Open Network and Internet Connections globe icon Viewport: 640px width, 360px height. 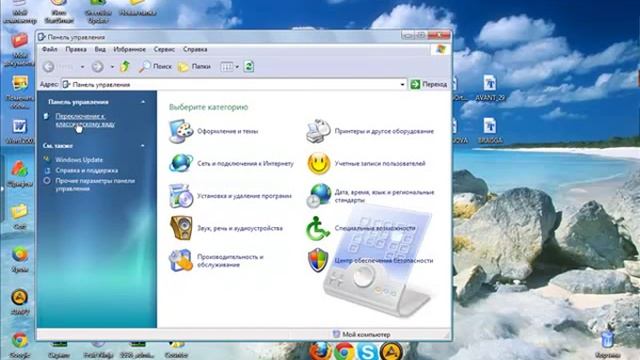pos(181,163)
